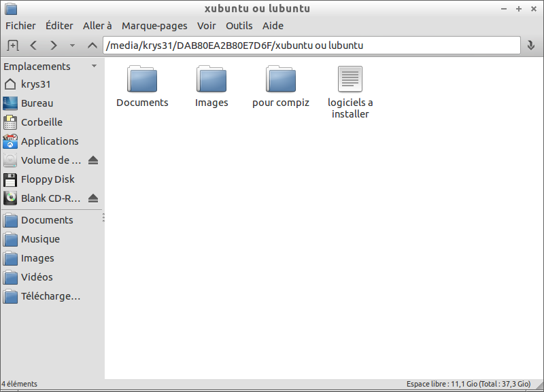This screenshot has height=392, width=544.
Task: Open the Télécharge... bookmark folder icon
Action: pos(10,296)
